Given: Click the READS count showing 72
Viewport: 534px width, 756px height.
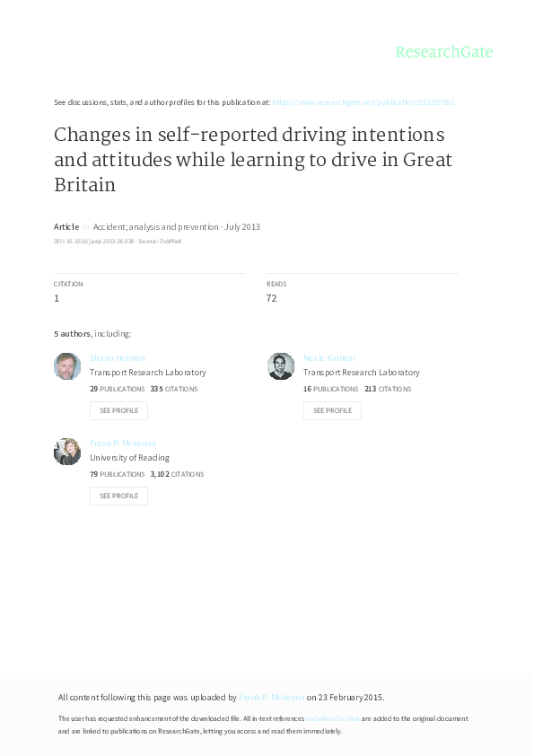Looking at the screenshot, I should coord(271,297).
